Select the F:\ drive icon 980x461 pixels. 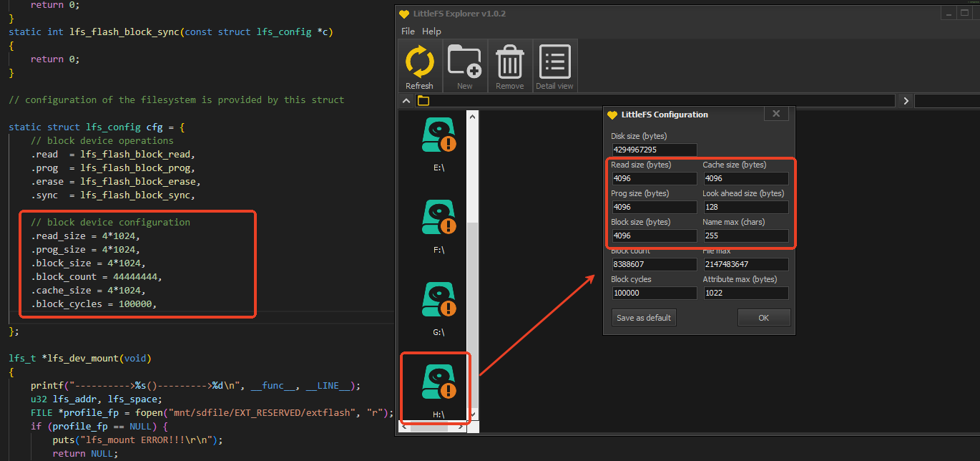click(439, 218)
